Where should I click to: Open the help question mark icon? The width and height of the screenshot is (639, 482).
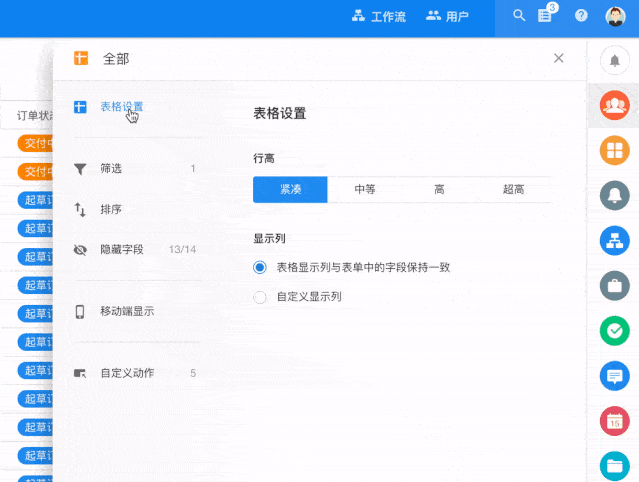tap(581, 15)
